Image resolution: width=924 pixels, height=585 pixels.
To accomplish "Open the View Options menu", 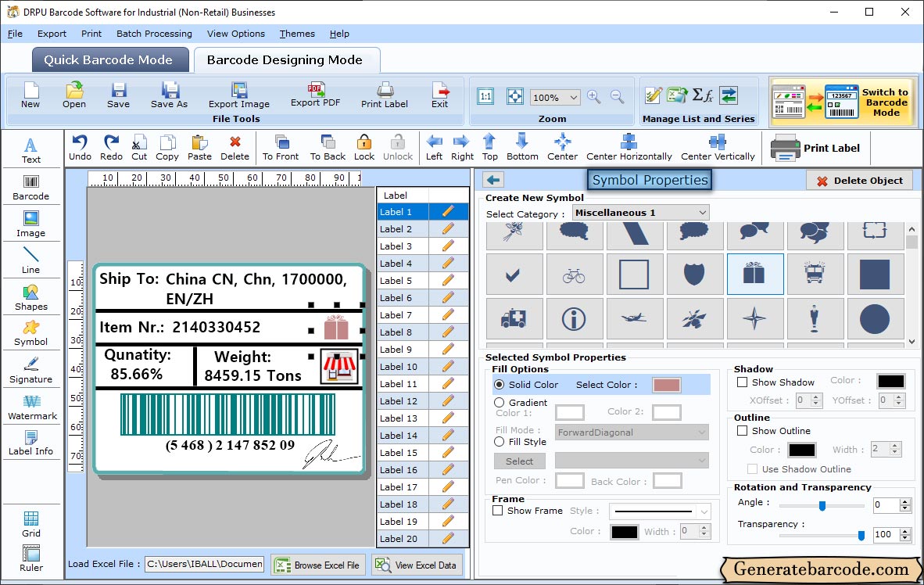I will (x=236, y=34).
